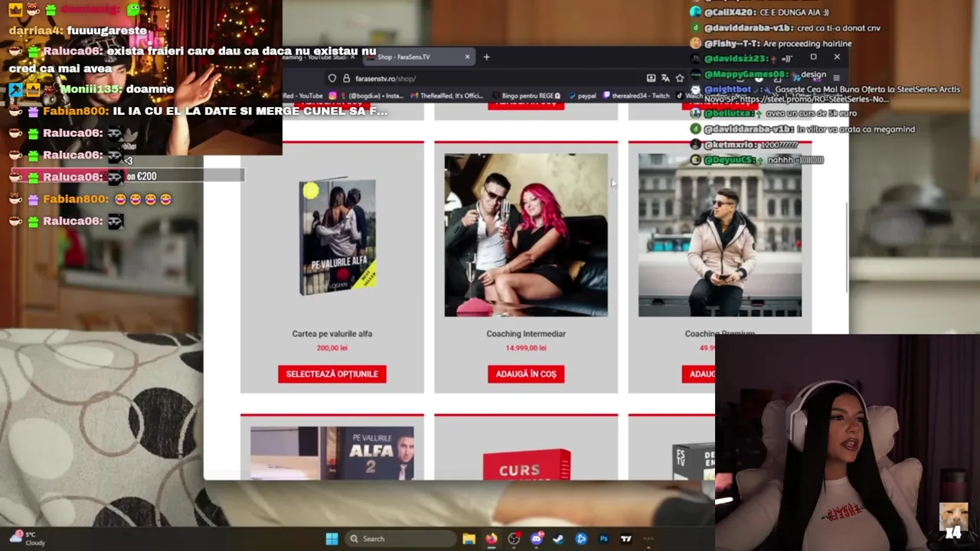Click the taskbar Search box
Image resolution: width=980 pixels, height=551 pixels.
(x=399, y=539)
